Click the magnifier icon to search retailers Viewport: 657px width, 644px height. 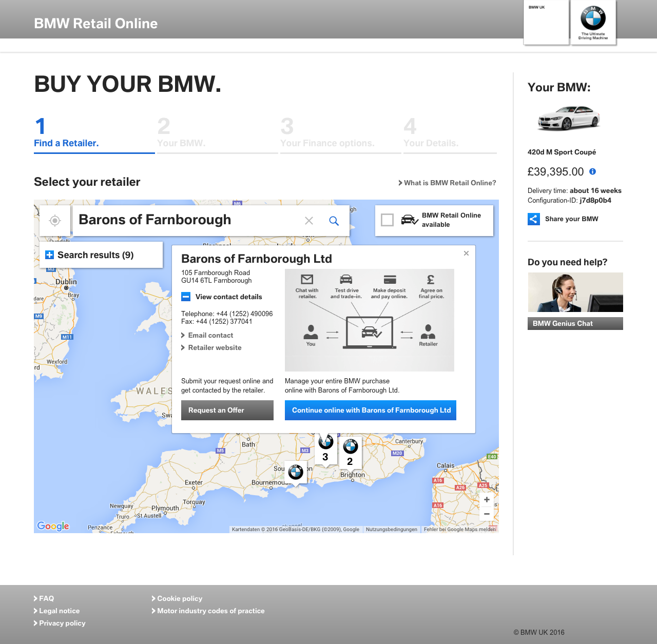coord(334,221)
